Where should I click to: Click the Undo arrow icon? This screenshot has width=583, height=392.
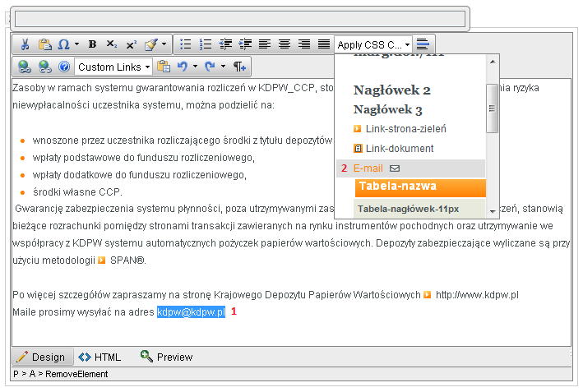183,67
